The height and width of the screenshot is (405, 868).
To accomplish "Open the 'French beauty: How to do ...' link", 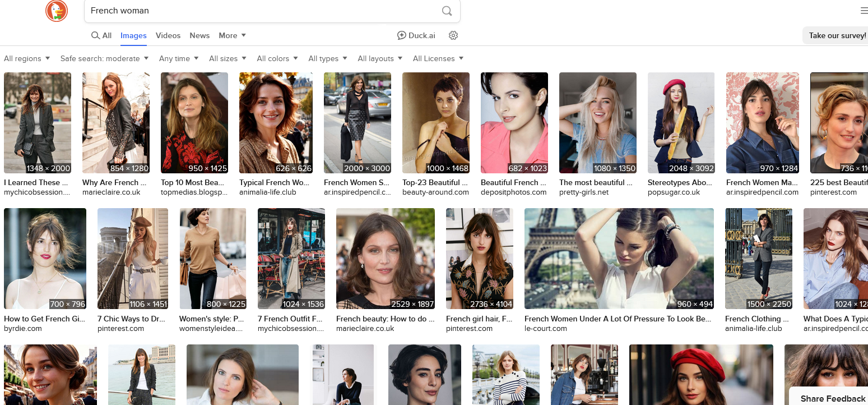I will tap(386, 319).
